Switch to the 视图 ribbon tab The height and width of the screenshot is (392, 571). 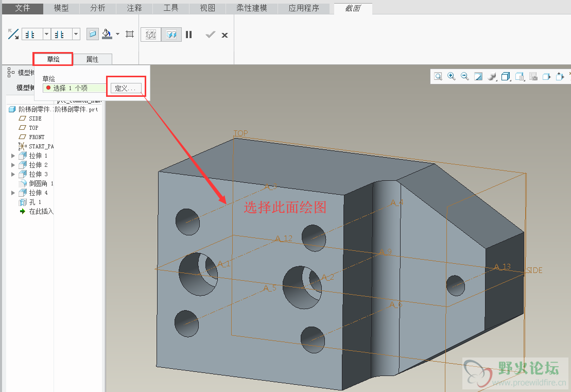pos(207,8)
